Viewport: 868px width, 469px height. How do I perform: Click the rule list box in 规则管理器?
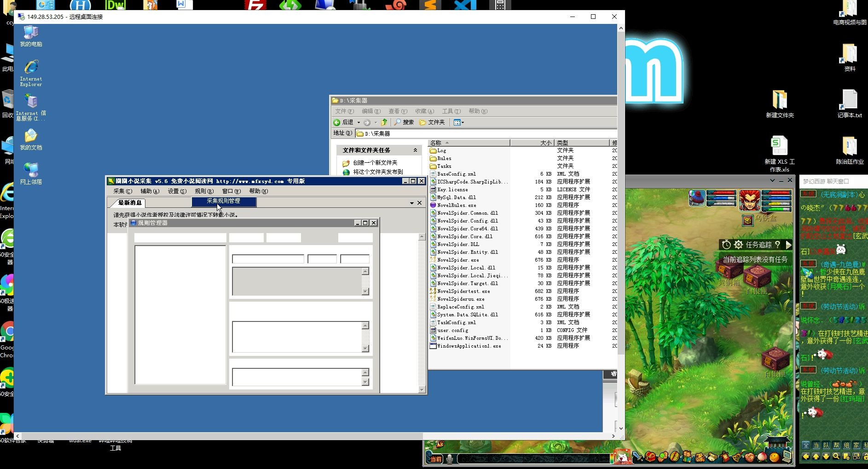[180, 315]
